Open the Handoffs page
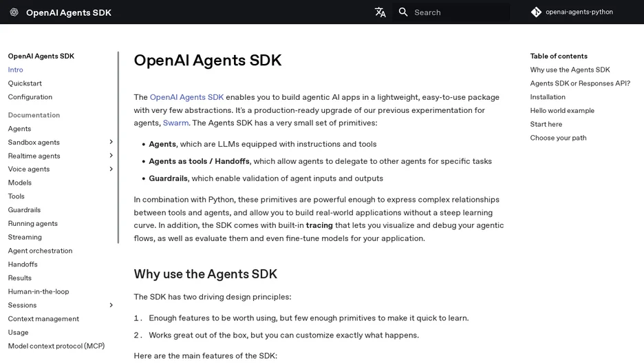The height and width of the screenshot is (363, 644). pyautogui.click(x=23, y=265)
